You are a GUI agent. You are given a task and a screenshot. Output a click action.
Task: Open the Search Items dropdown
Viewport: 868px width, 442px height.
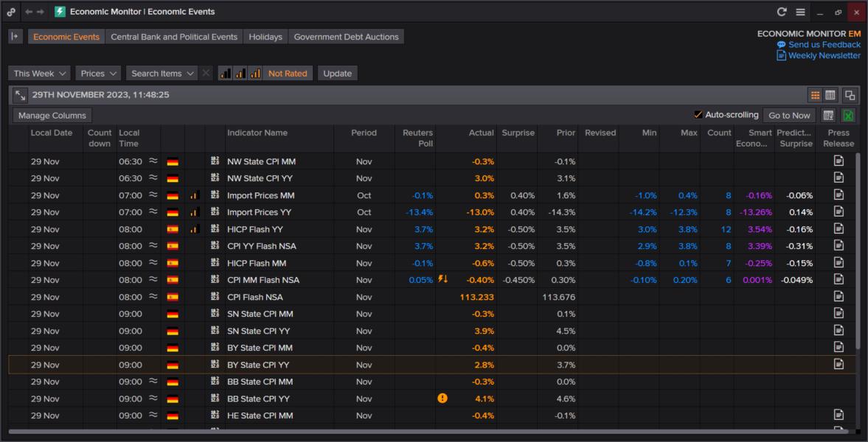pyautogui.click(x=162, y=73)
